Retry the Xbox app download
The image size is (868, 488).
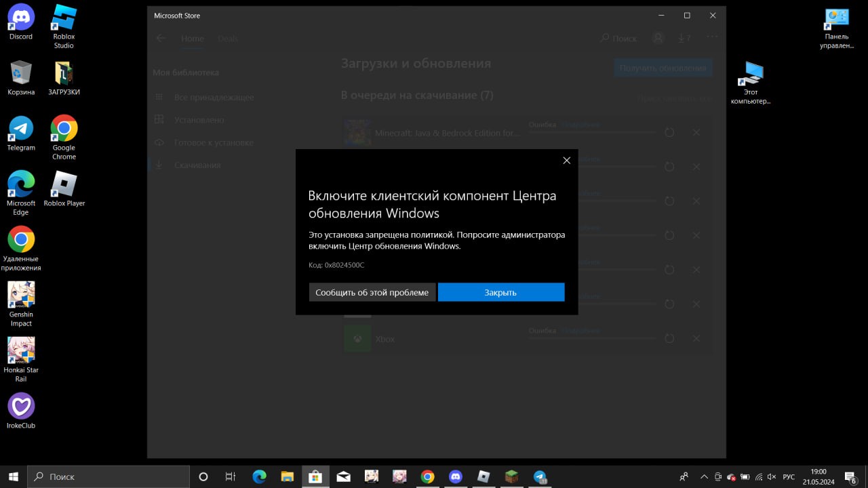point(669,338)
